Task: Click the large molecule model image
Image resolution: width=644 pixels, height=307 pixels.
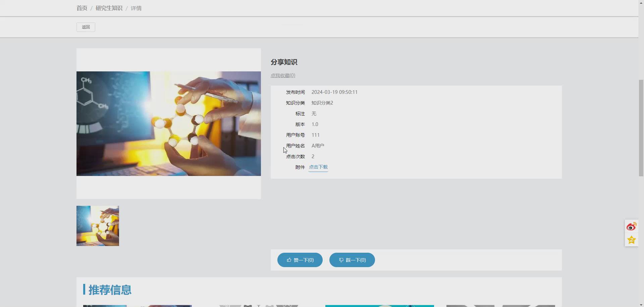Action: 168,123
